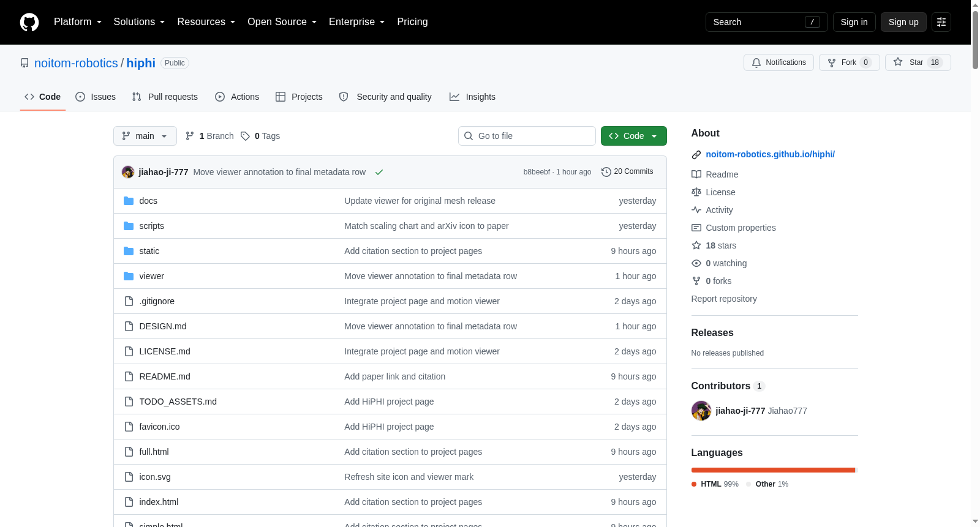Click the red HTML language bar segment

(x=773, y=470)
